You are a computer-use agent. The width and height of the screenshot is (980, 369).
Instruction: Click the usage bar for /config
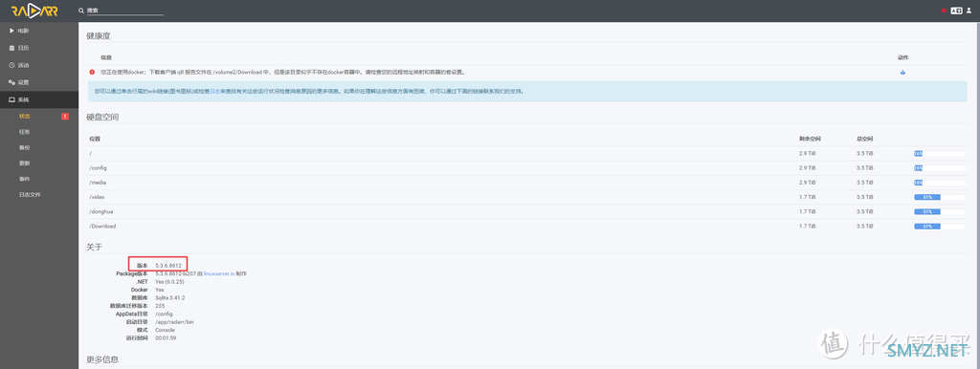[940, 168]
